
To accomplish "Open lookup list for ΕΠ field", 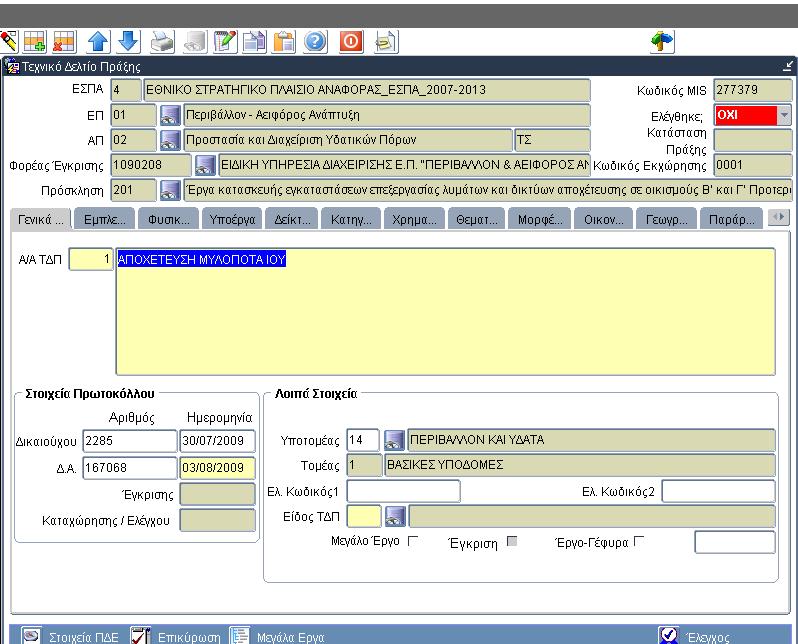I will [x=170, y=115].
